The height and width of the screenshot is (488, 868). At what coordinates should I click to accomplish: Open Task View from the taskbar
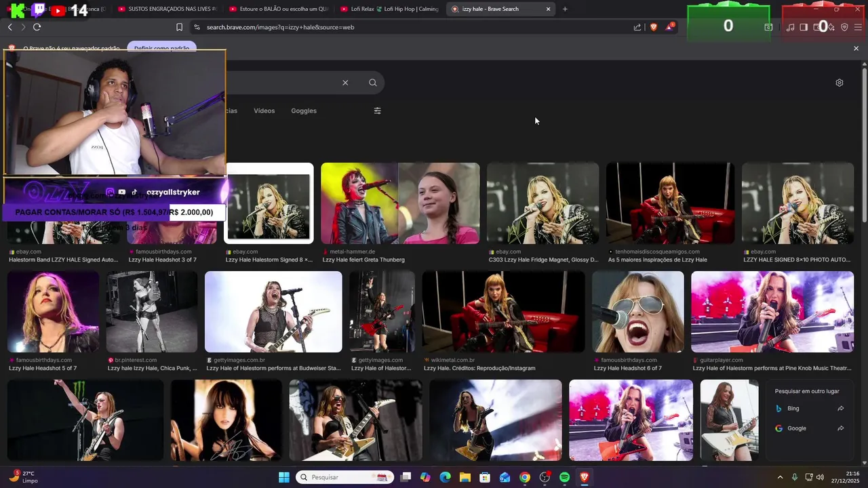pos(406,477)
